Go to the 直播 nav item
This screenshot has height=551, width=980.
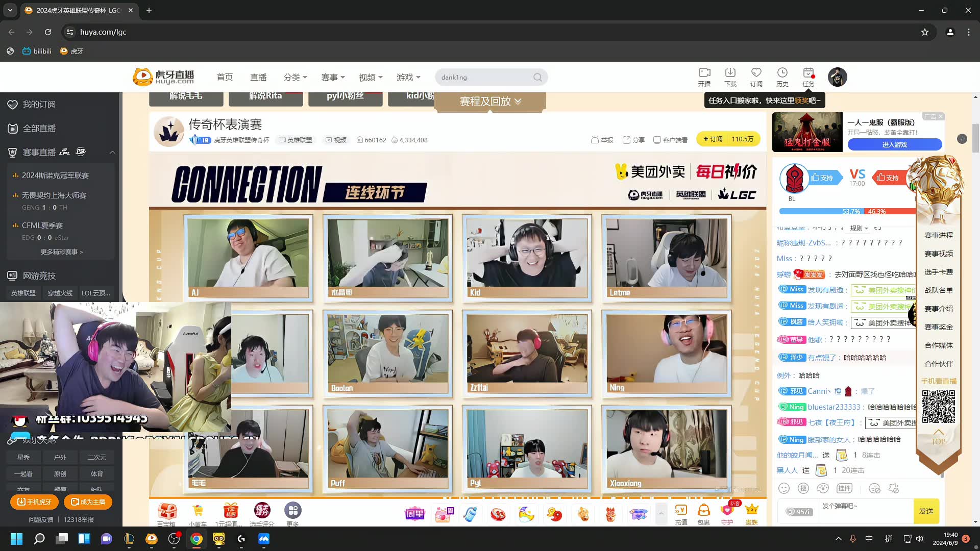[258, 77]
